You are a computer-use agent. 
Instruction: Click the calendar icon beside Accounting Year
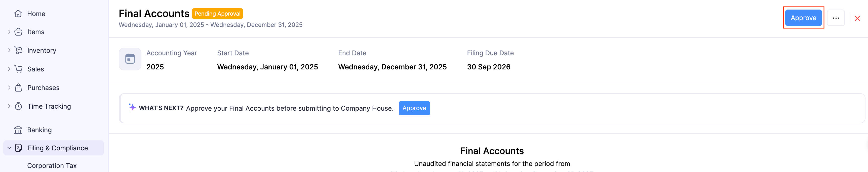point(130,59)
